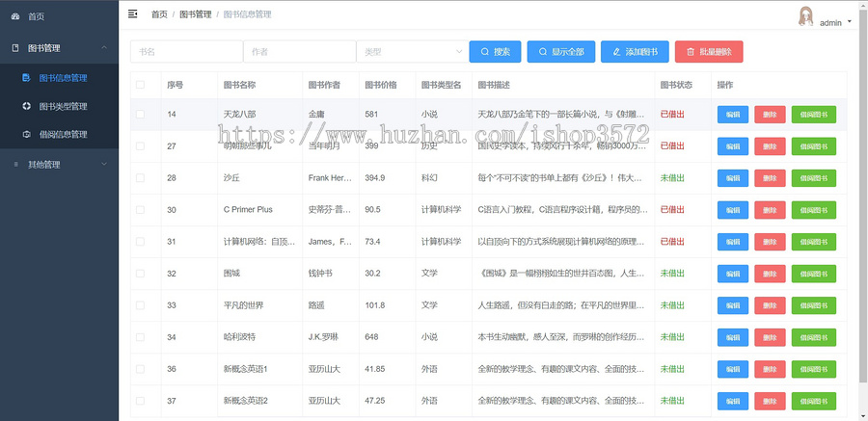Click 借阅图书 for row 31
This screenshot has height=421, width=868.
[x=814, y=242]
